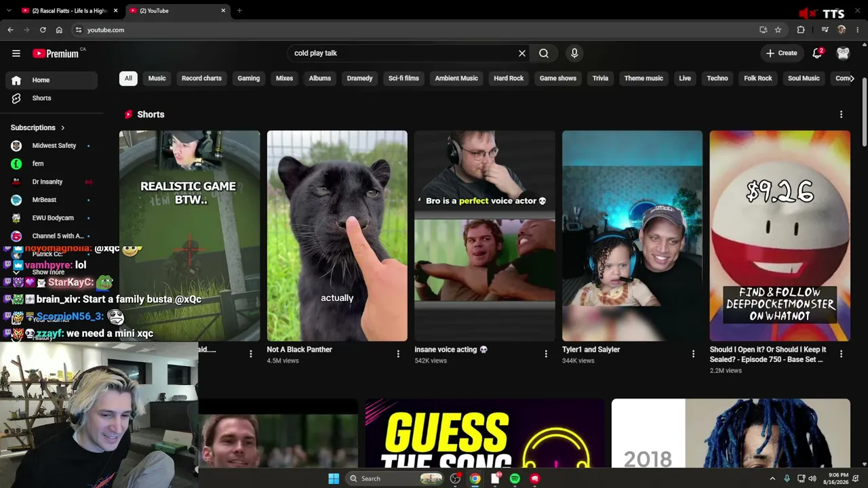Screen dimensions: 868x488
Task: Clear the search box with the X
Action: (x=522, y=53)
